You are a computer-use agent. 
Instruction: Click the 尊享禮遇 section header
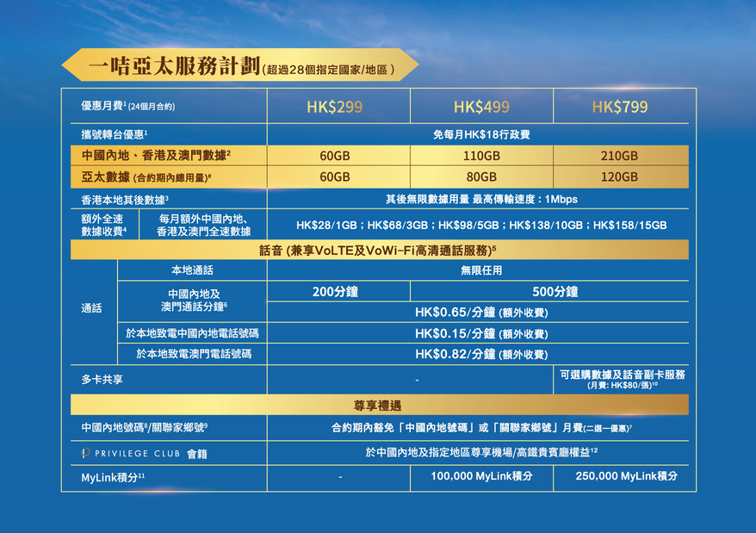tap(378, 405)
